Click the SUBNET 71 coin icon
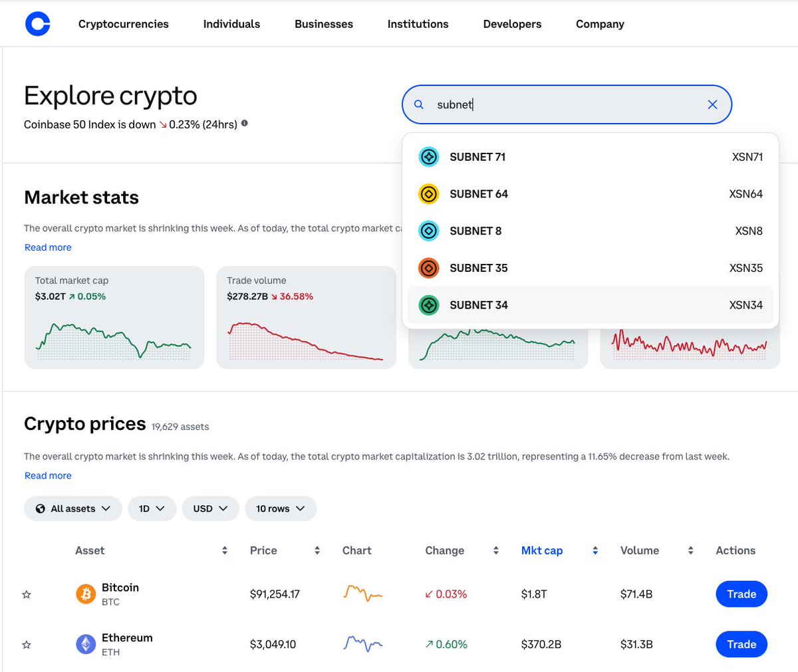Image resolution: width=798 pixels, height=672 pixels. (x=429, y=157)
